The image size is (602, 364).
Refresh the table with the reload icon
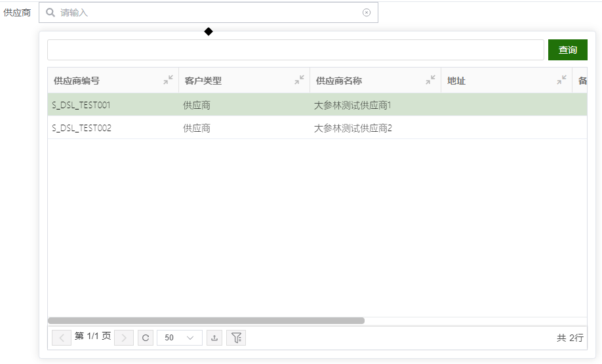click(x=146, y=338)
